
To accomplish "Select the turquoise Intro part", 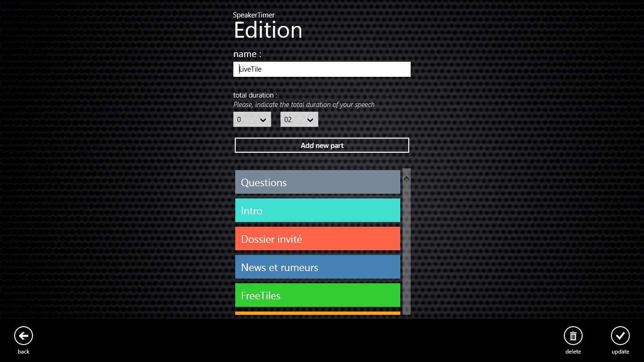I will tap(317, 211).
